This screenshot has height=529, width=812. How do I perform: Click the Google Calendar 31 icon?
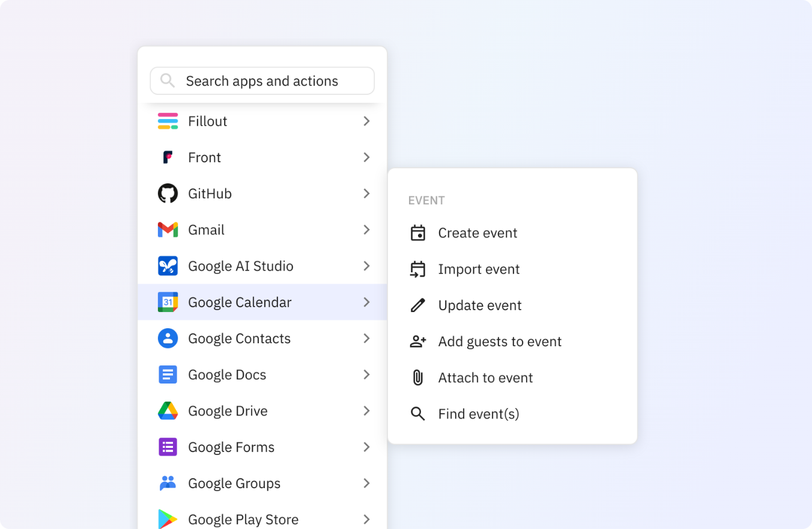tap(168, 302)
